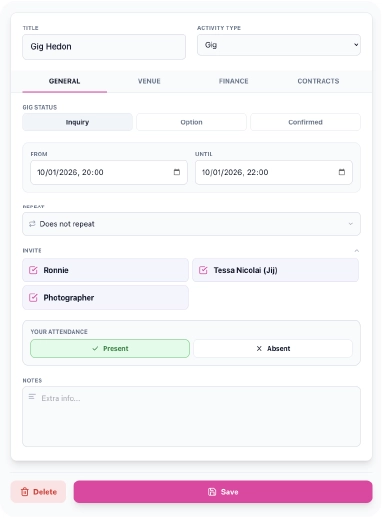382x518 pixels.
Task: Collapse the Invite section with the chevron
Action: [x=356, y=250]
